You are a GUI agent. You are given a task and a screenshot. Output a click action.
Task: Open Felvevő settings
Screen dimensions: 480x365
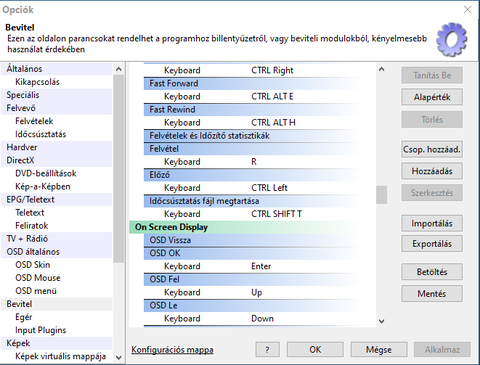coord(57,108)
